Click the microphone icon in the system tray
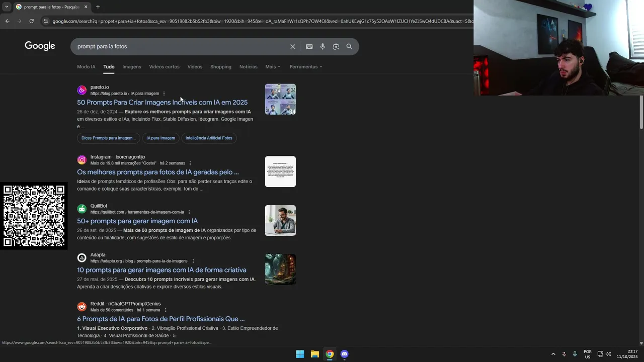This screenshot has height=362, width=644. (x=575, y=354)
